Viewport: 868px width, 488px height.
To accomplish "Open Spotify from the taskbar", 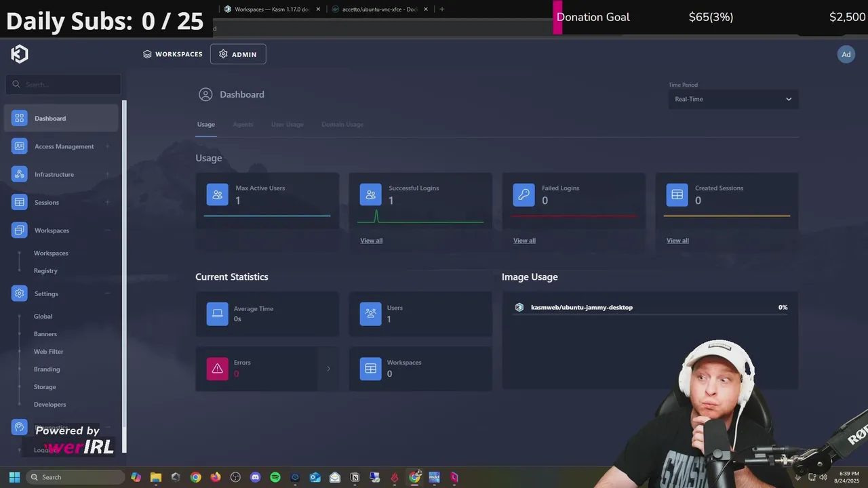I will [275, 477].
